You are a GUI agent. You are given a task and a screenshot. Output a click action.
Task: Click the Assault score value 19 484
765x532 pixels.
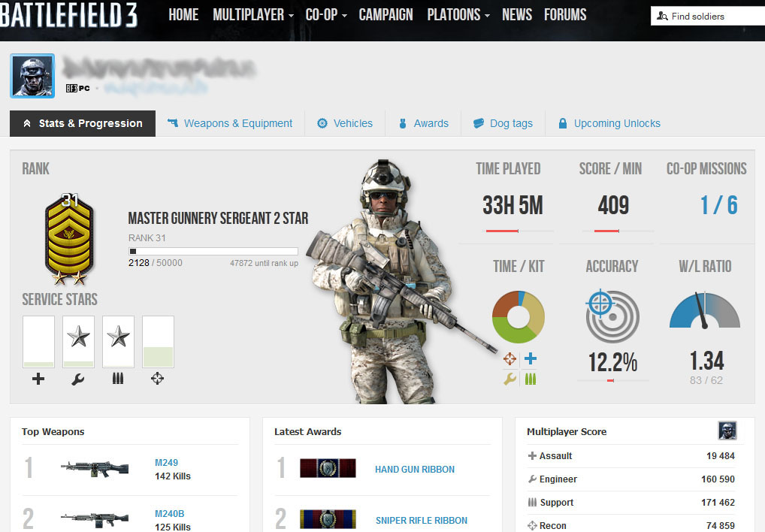tap(720, 456)
